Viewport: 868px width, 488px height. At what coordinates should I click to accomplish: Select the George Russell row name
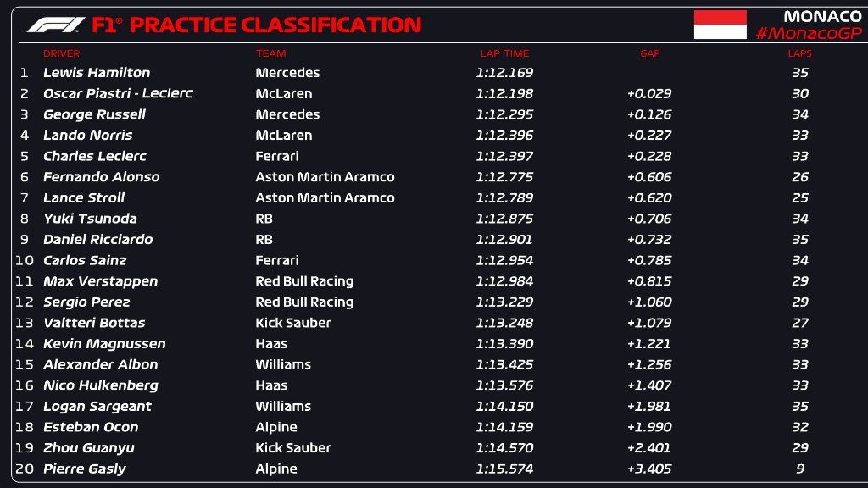(94, 114)
